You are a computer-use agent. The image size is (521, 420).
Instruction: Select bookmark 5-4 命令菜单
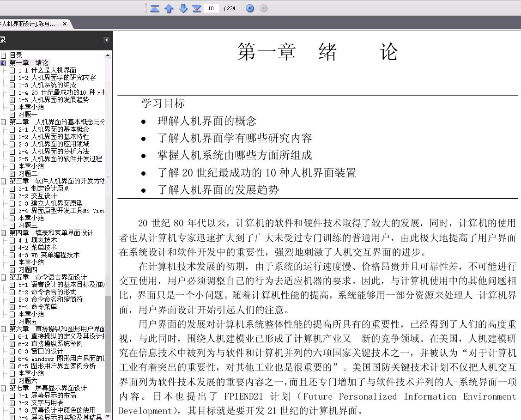coord(37,307)
